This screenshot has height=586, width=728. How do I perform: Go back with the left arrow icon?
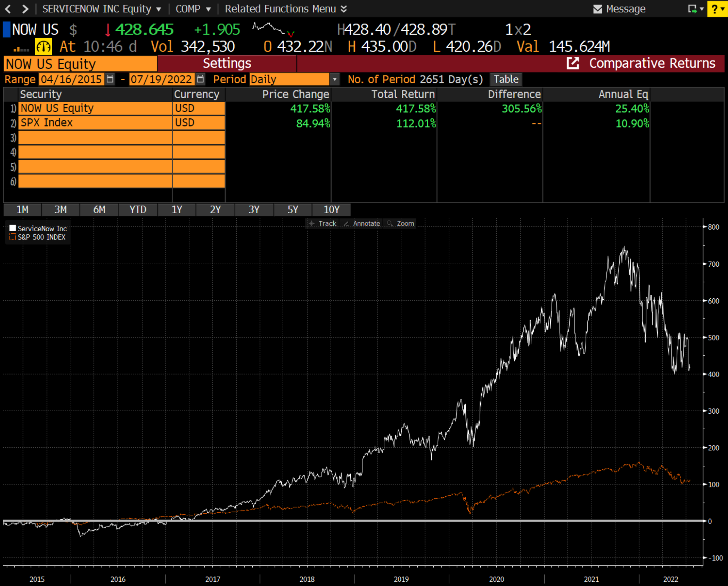[x=8, y=9]
